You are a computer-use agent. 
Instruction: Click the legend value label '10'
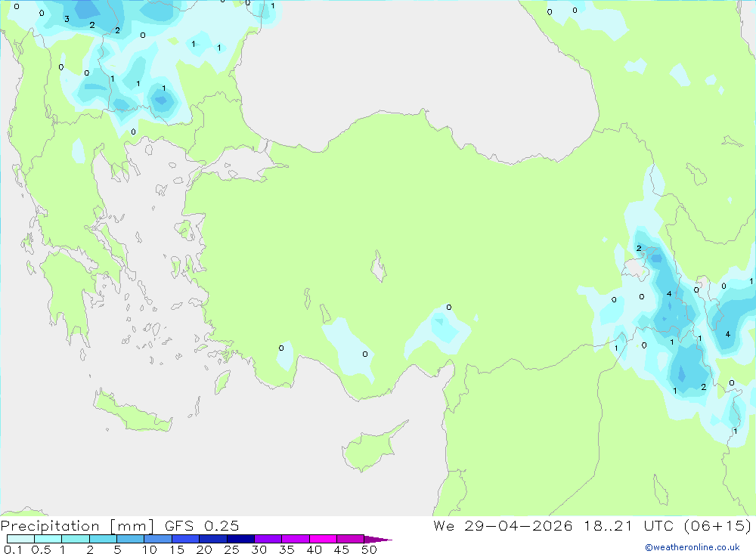150,549
